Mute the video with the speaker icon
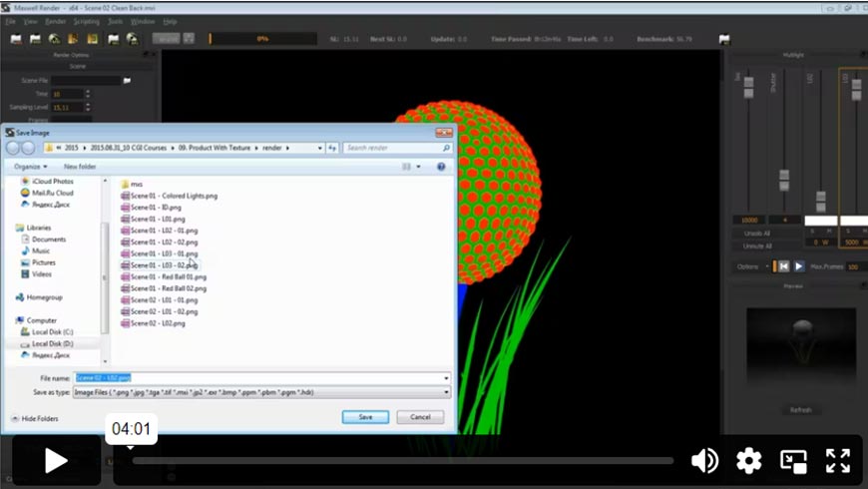Viewport: 868px width, 489px height. 705,460
